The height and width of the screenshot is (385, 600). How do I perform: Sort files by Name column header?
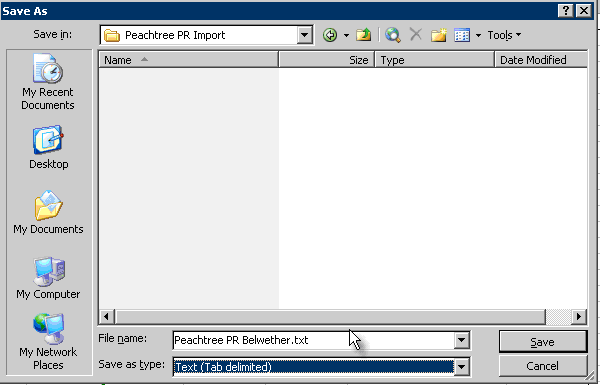coord(188,60)
